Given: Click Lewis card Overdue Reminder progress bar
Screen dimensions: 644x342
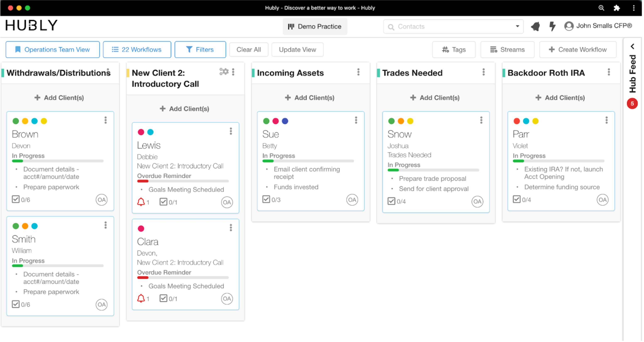Looking at the screenshot, I should pyautogui.click(x=183, y=181).
